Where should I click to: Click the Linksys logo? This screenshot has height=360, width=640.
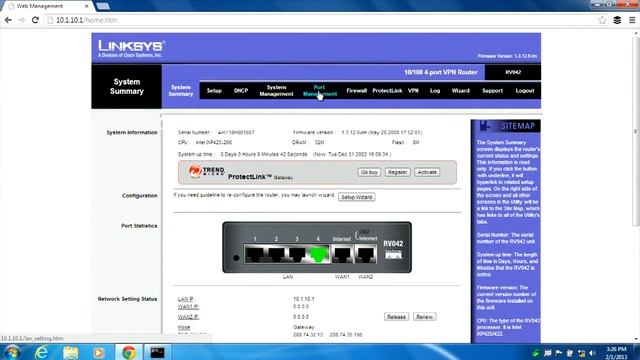pyautogui.click(x=131, y=49)
